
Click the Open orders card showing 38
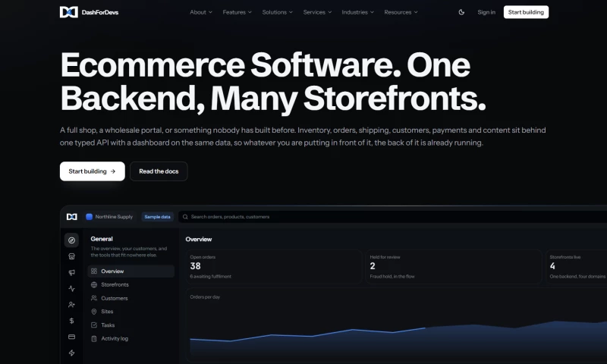(274, 267)
